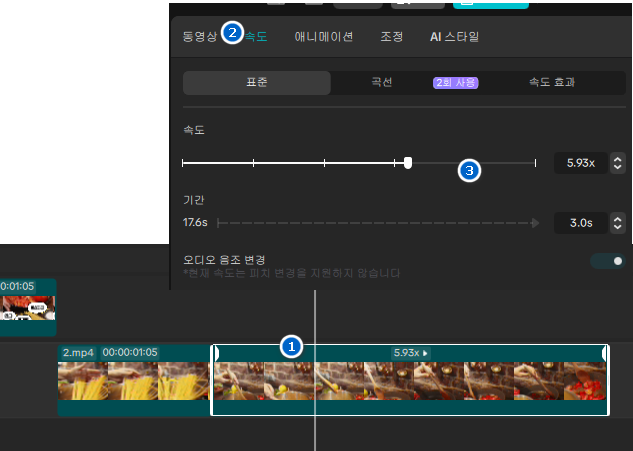
Task: Open the 동영상 tab
Action: (x=199, y=37)
